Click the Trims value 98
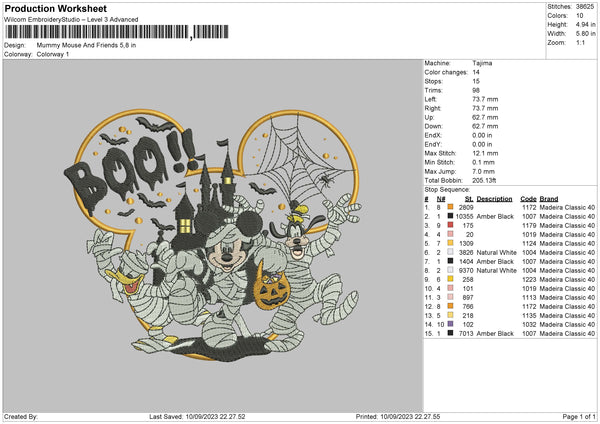 click(x=476, y=90)
